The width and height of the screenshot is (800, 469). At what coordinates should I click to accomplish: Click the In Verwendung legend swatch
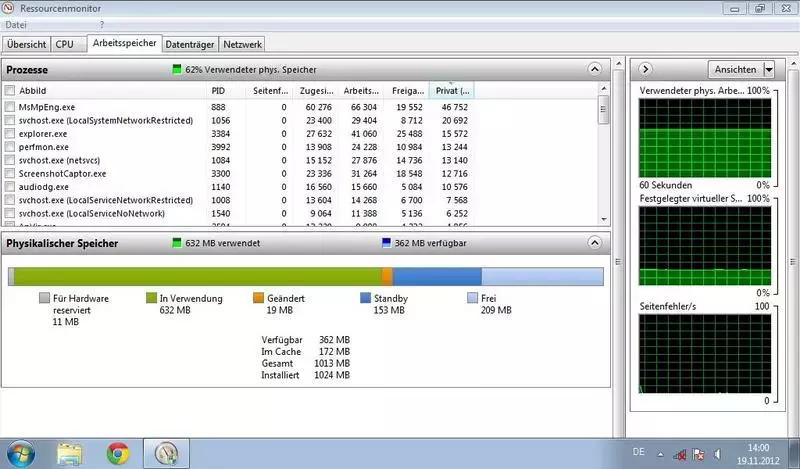click(151, 298)
